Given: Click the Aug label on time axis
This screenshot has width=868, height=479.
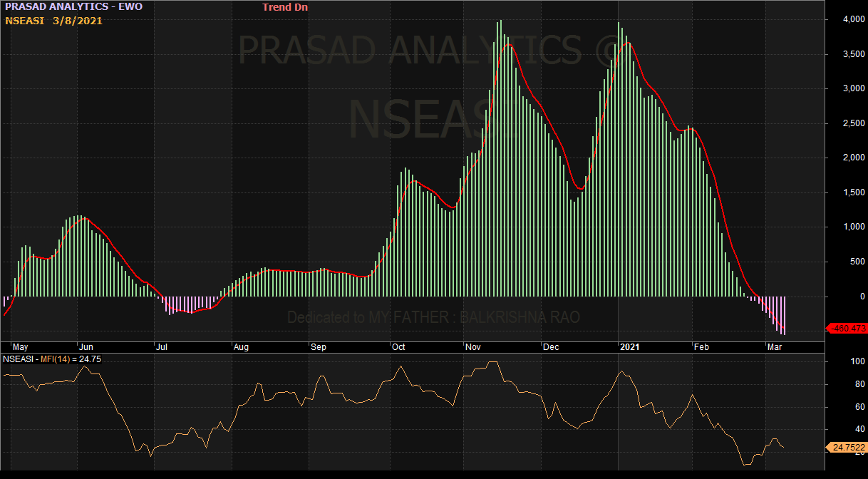Looking at the screenshot, I should pos(241,347).
